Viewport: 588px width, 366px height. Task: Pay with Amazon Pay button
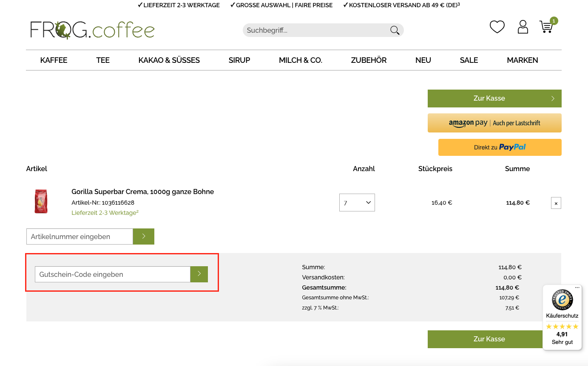coord(494,123)
